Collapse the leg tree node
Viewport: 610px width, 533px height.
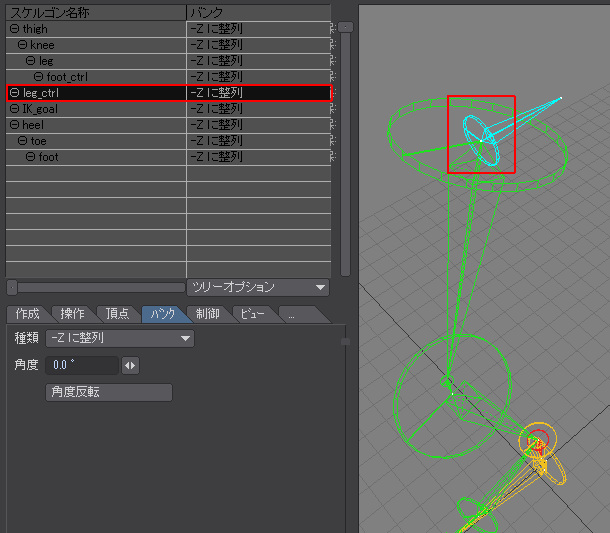pos(30,61)
